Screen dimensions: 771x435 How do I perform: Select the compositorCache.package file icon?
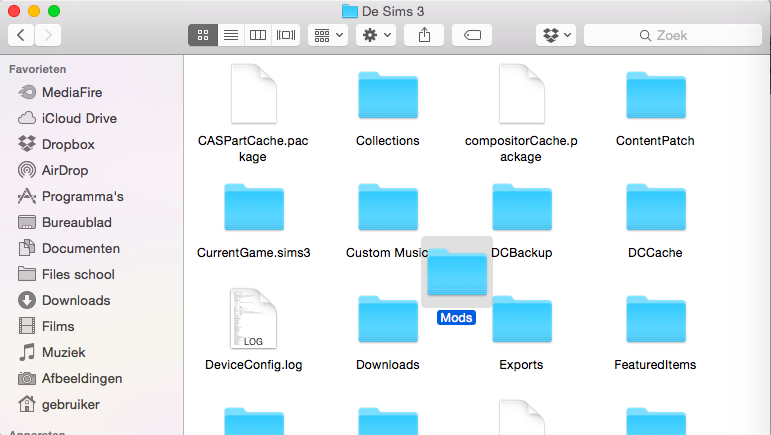coord(522,94)
